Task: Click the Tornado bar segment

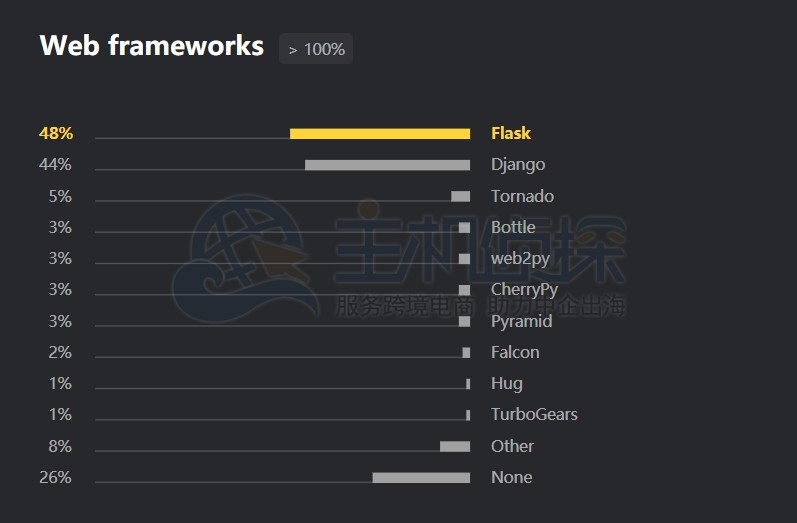Action: (460, 196)
